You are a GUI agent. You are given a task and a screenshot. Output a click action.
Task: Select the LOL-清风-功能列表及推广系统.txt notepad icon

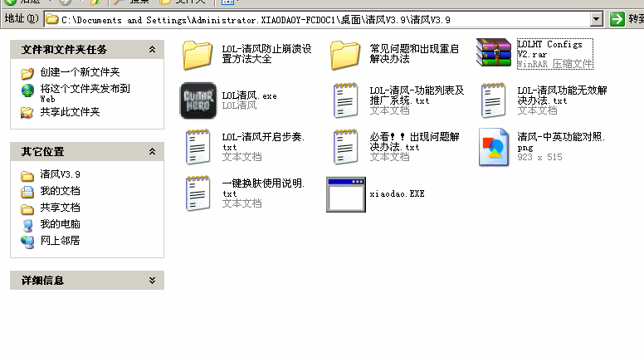click(345, 100)
